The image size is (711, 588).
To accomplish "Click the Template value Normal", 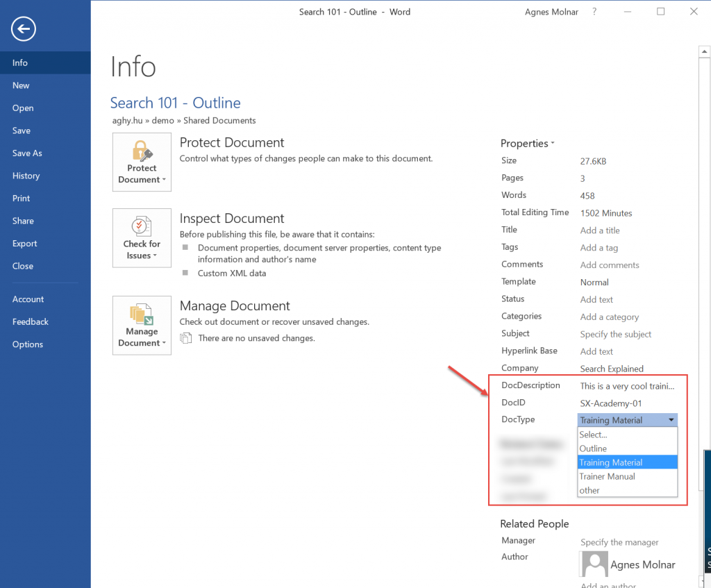I will tap(594, 283).
